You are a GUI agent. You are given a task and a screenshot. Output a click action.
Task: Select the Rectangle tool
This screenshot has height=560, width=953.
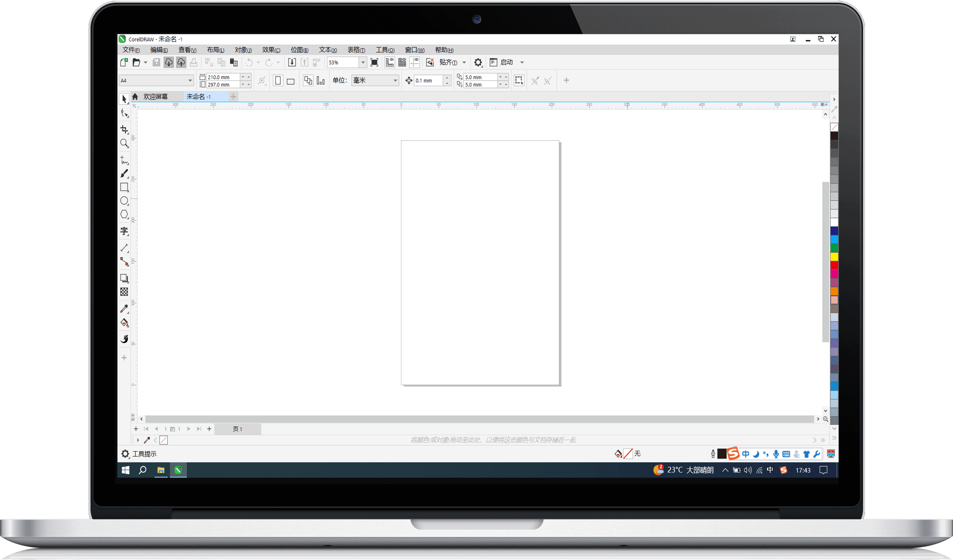click(x=124, y=187)
